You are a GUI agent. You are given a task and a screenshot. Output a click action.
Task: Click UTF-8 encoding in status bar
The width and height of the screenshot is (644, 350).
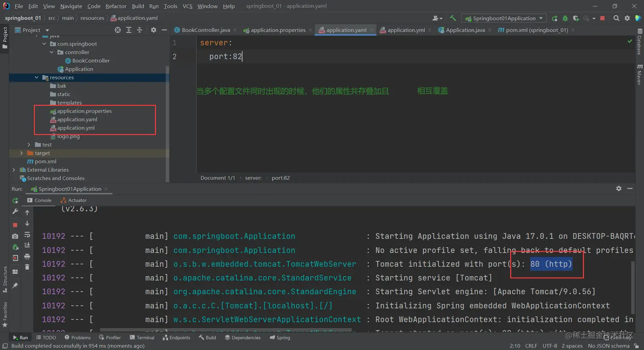click(x=550, y=346)
